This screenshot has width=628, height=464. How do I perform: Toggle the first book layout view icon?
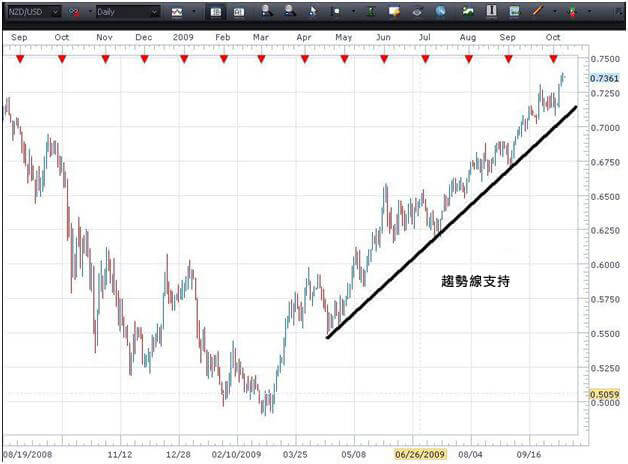coord(218,12)
